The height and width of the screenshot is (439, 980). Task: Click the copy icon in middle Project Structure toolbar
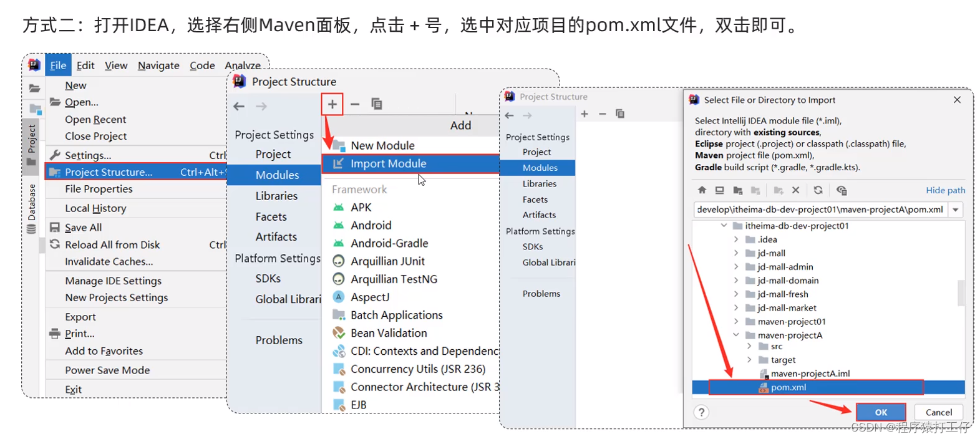point(377,104)
